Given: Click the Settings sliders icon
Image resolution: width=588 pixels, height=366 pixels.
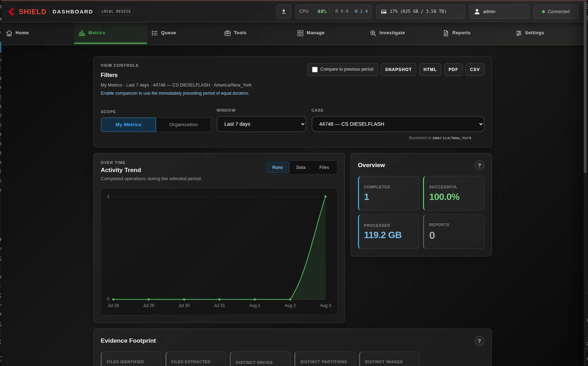Looking at the screenshot, I should point(519,33).
